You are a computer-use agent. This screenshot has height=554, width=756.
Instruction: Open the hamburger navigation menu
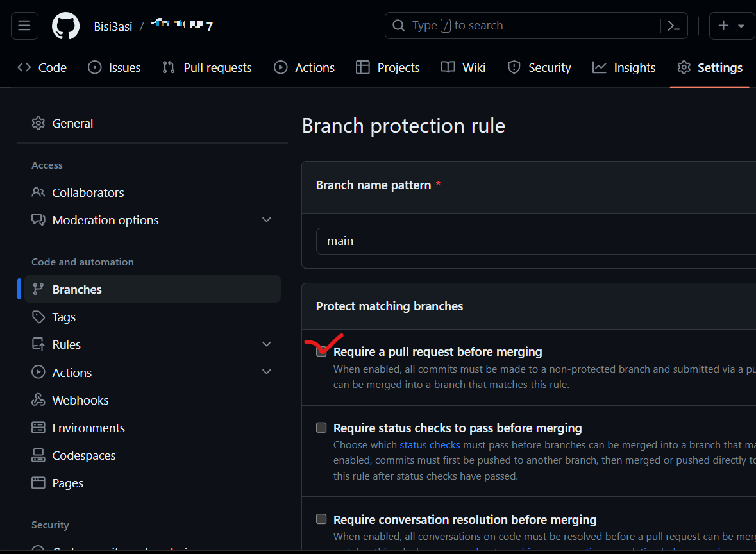(24, 26)
